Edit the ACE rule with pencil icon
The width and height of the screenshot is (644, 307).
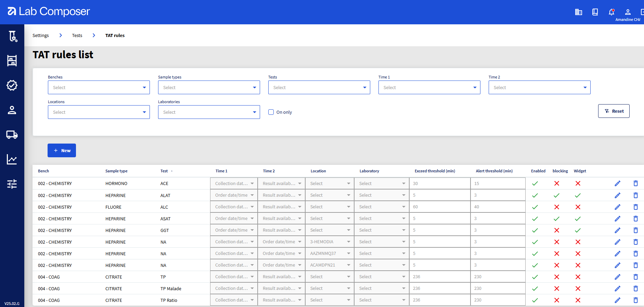617,183
